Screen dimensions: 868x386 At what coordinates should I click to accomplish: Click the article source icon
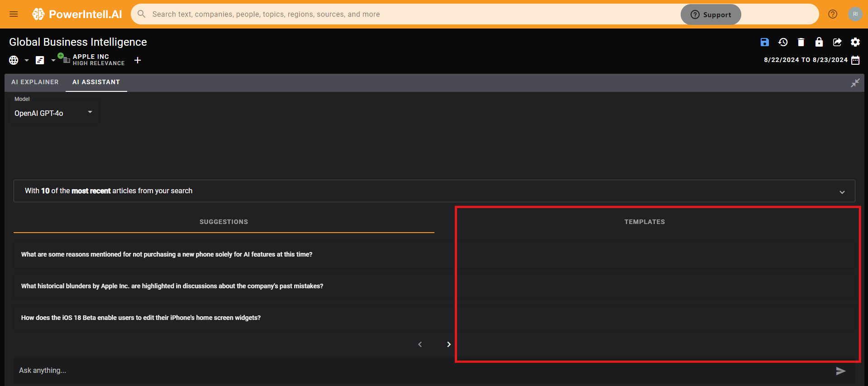pos(40,60)
